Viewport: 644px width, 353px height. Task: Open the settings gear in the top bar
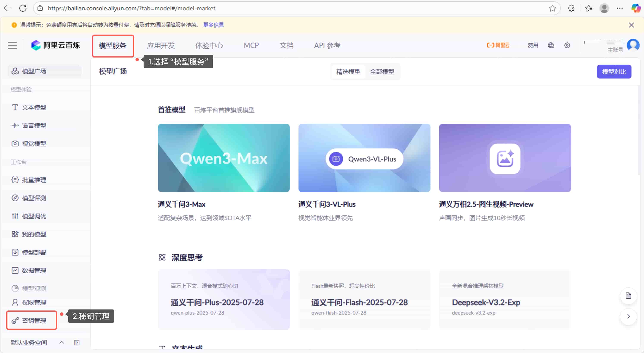click(567, 45)
